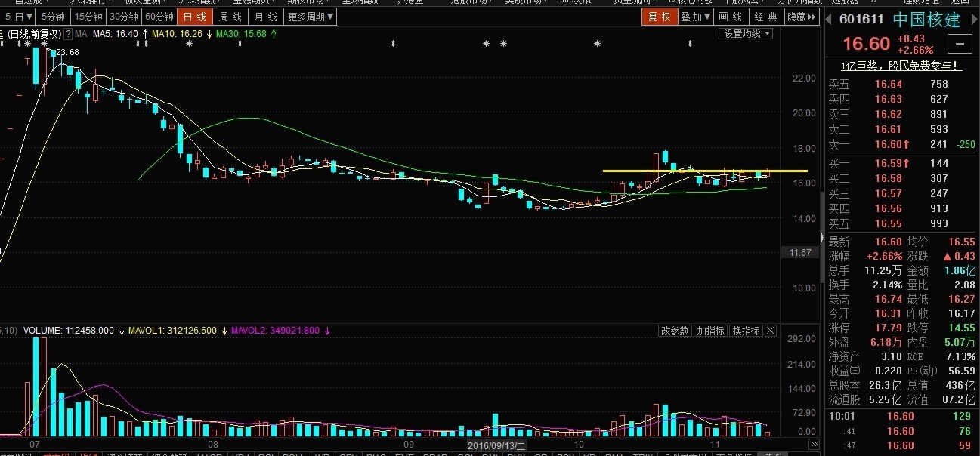Select the 买二 16.58 order book row

pyautogui.click(x=901, y=178)
